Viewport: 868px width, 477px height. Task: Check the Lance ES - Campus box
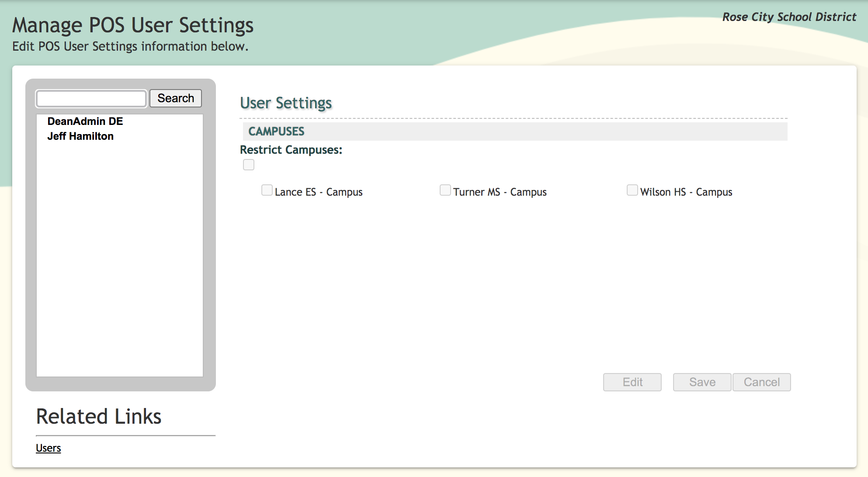click(267, 190)
